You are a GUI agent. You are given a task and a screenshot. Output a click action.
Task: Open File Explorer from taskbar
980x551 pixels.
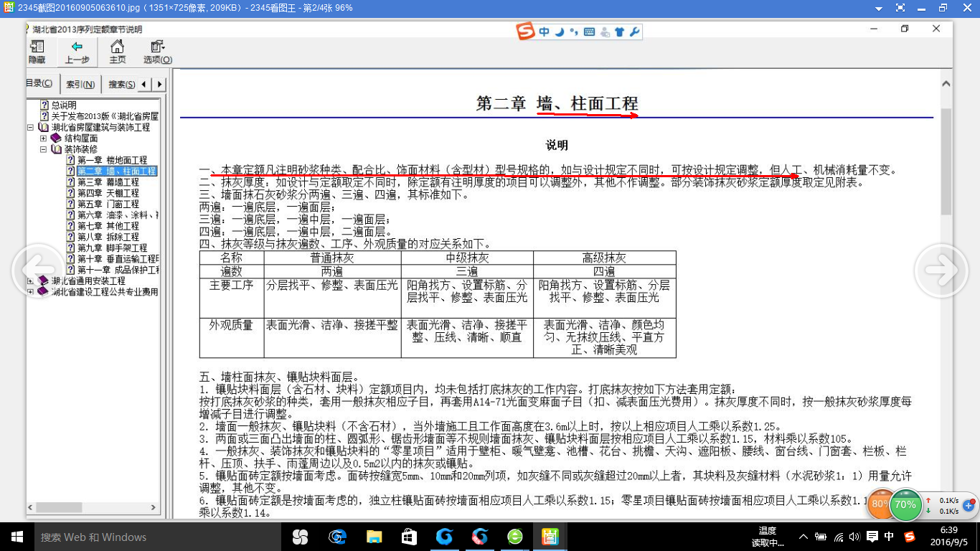(x=374, y=537)
